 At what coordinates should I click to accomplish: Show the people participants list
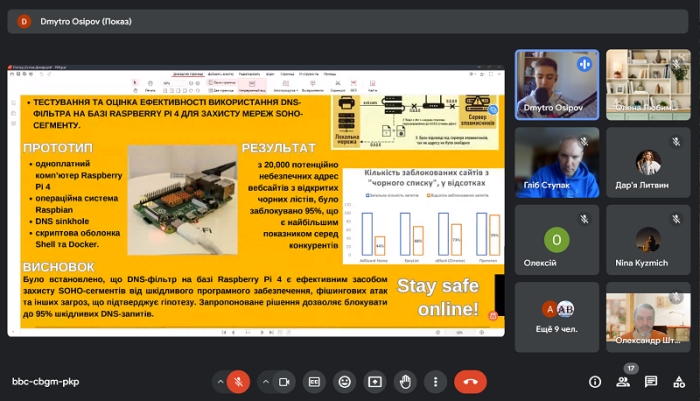[x=623, y=381]
